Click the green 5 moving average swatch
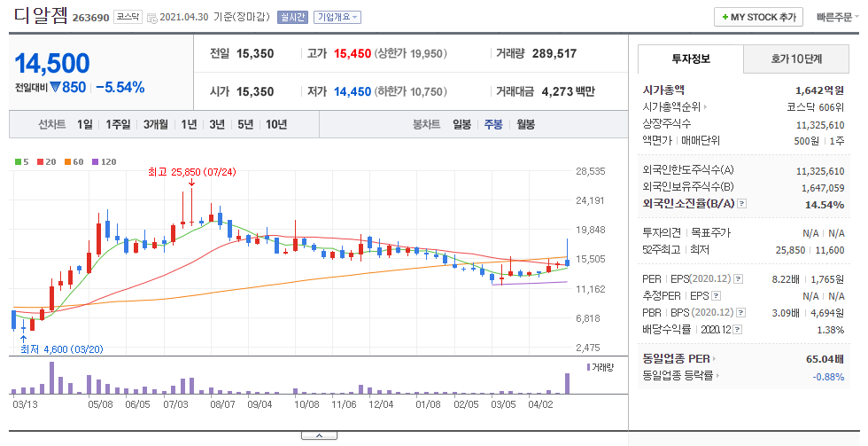This screenshot has width=868, height=446. point(19,161)
